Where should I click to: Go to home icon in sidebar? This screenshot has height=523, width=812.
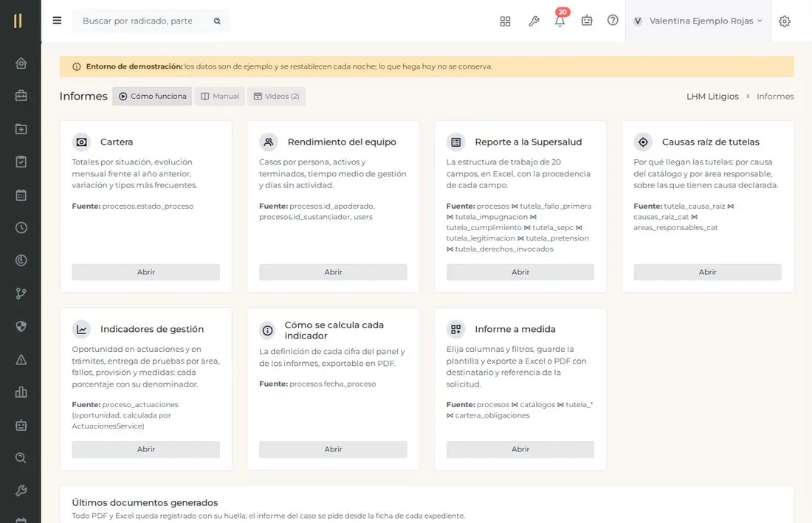coord(21,63)
